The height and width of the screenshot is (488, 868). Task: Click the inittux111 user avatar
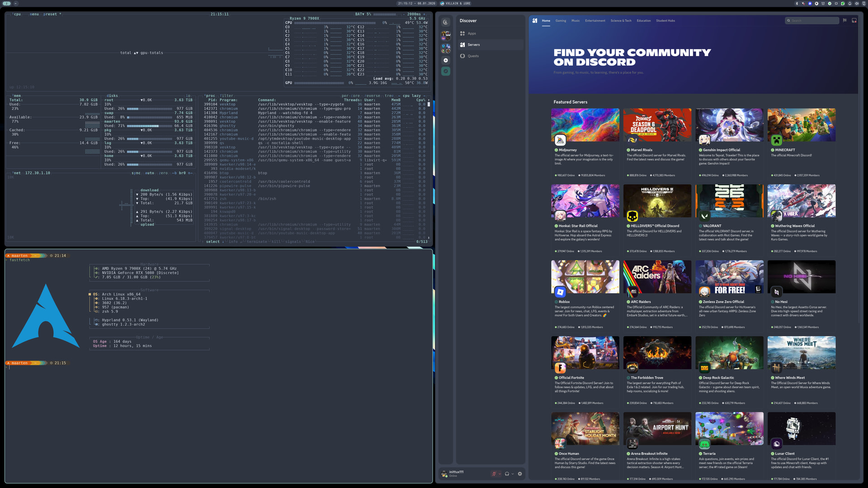click(x=444, y=474)
